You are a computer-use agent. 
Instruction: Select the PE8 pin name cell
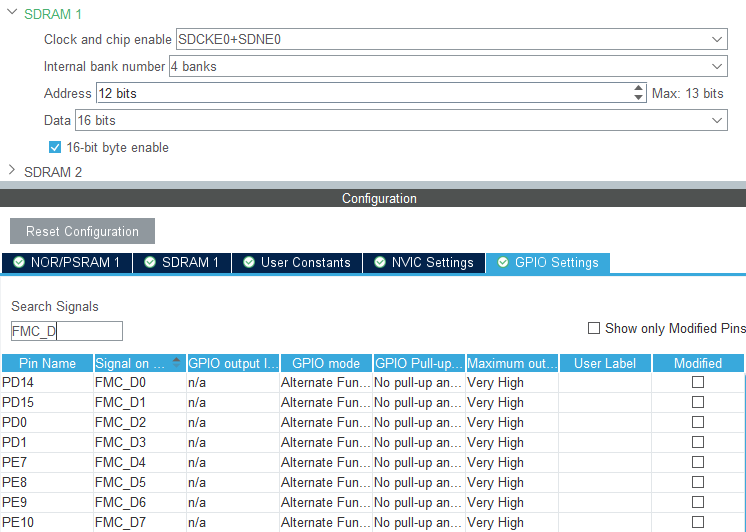(x=47, y=482)
